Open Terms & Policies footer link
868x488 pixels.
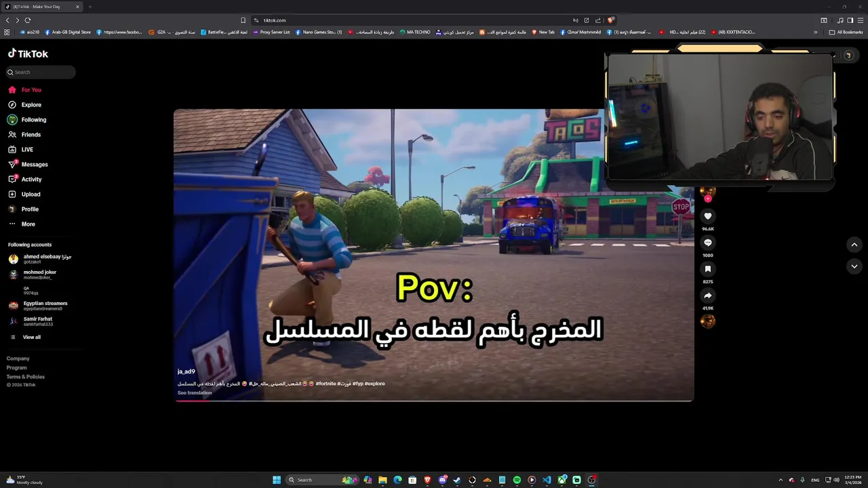26,377
